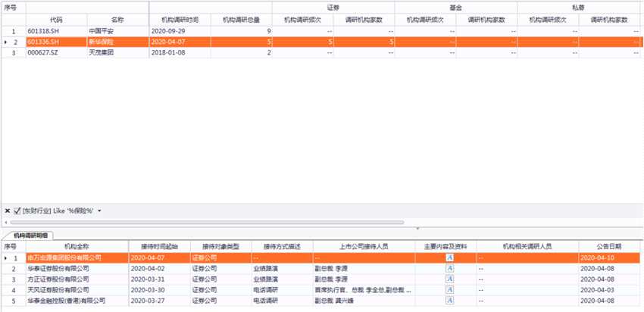This screenshot has width=644, height=312.
Task: Sort by the 代码 column header
Action: click(57, 20)
